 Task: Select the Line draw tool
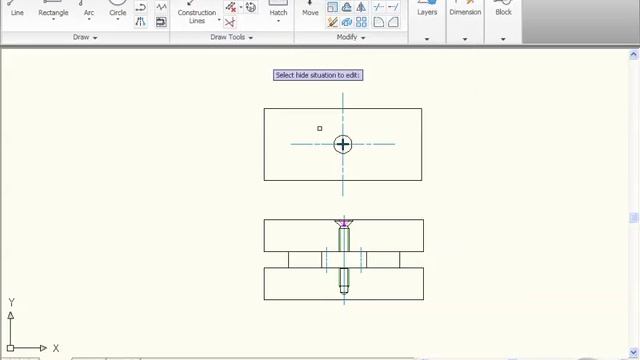pos(17,9)
